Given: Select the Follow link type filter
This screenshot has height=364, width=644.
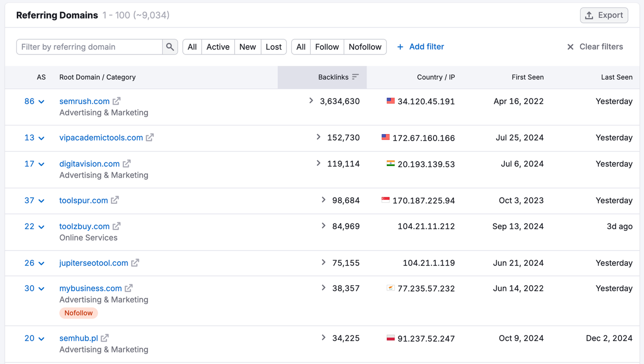Looking at the screenshot, I should [327, 47].
